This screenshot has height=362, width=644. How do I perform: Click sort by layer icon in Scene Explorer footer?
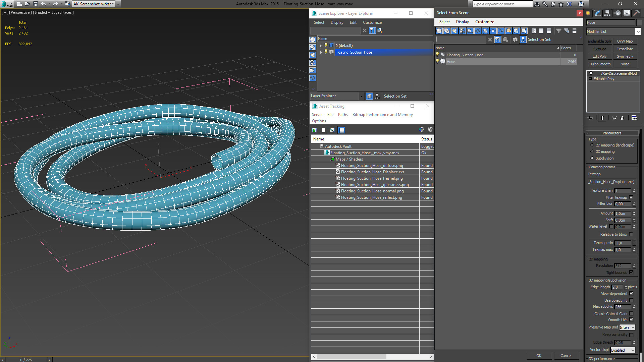pos(369,96)
